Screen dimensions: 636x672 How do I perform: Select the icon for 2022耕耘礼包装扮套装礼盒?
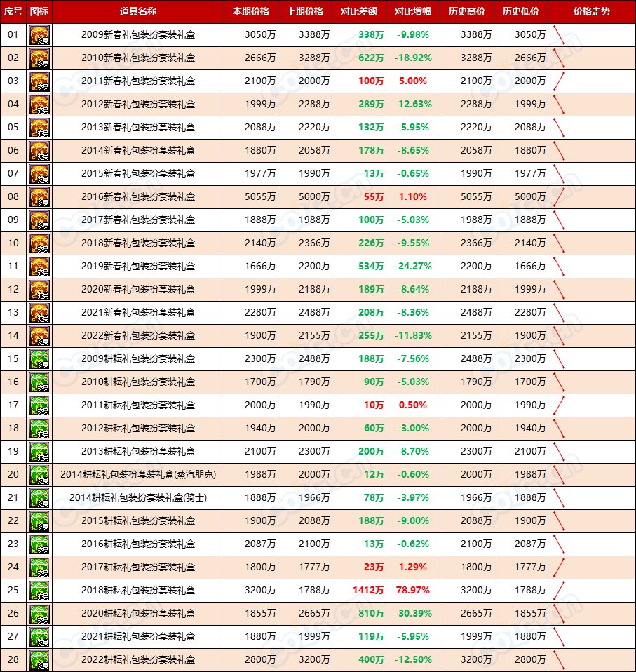tap(39, 660)
